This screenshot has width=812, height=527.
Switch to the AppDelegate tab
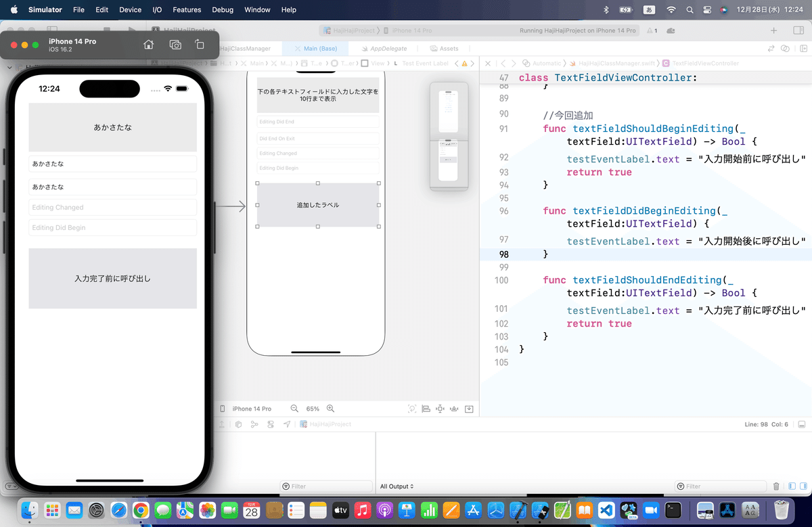(x=383, y=49)
